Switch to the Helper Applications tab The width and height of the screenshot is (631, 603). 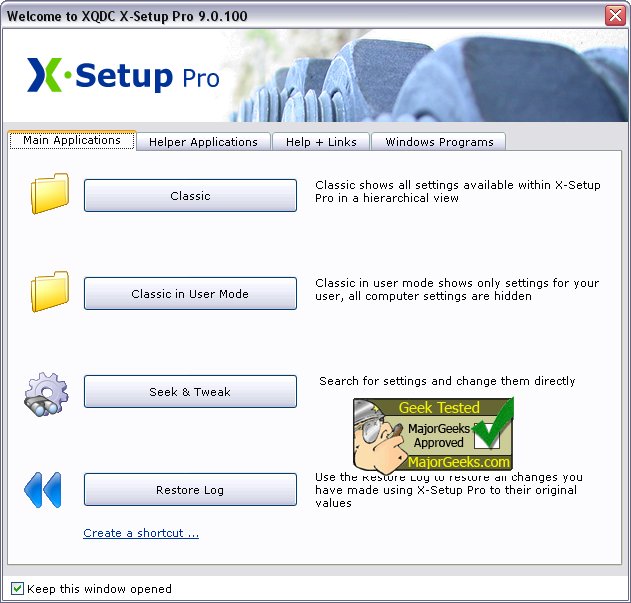(x=203, y=142)
